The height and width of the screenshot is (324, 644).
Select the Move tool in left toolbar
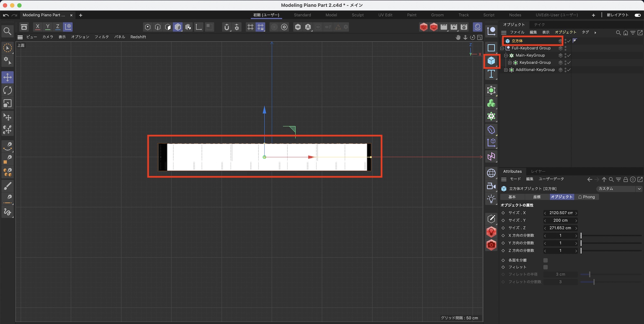[x=7, y=77]
